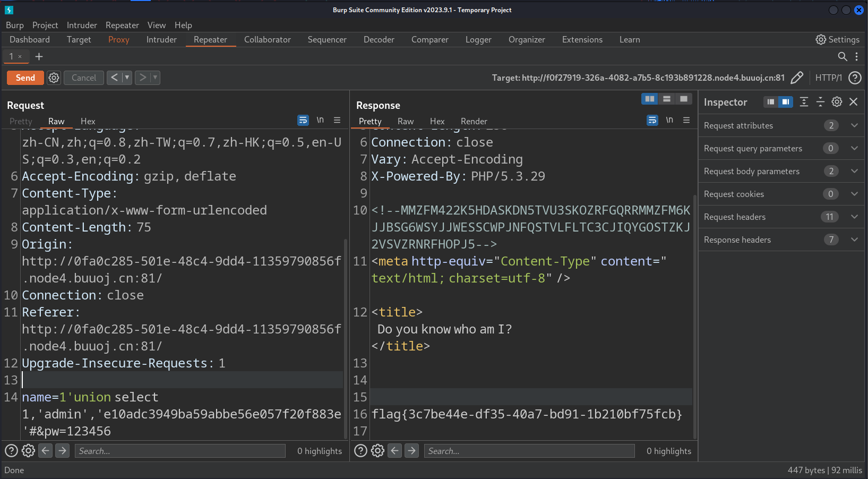Screen dimensions: 868x479
Task: Click Request panel vertical scrollbar
Action: 346,339
